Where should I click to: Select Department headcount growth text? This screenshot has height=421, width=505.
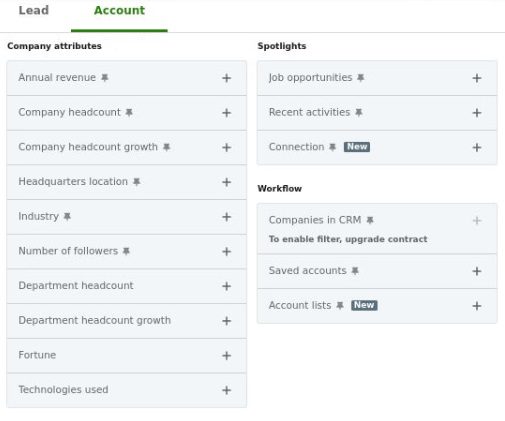(x=95, y=320)
